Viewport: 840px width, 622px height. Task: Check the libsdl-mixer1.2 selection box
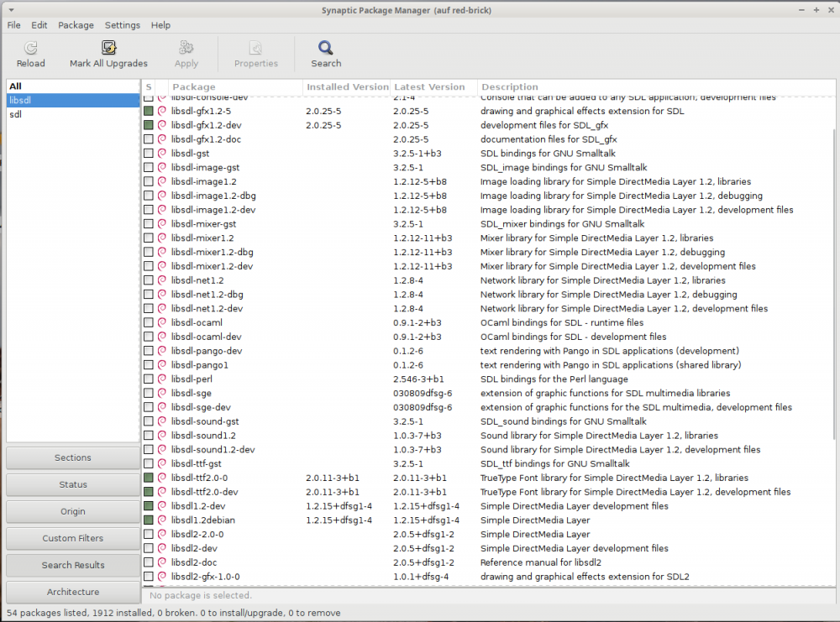pyautogui.click(x=148, y=238)
